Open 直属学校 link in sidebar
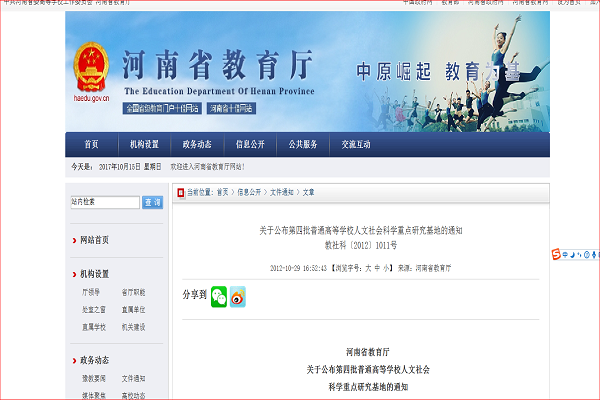The image size is (600, 400). click(93, 326)
